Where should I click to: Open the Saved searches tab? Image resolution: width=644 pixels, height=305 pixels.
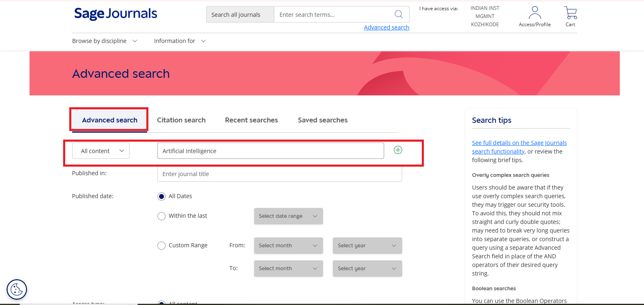(323, 120)
